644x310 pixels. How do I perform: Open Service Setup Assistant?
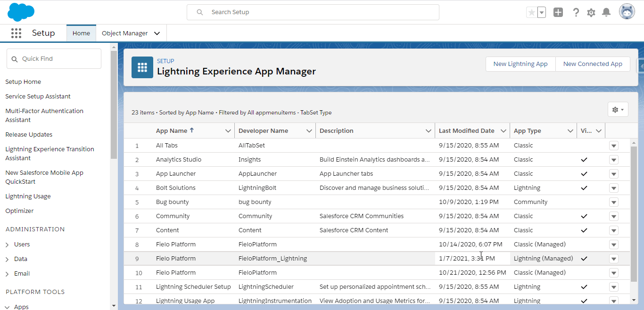(38, 97)
